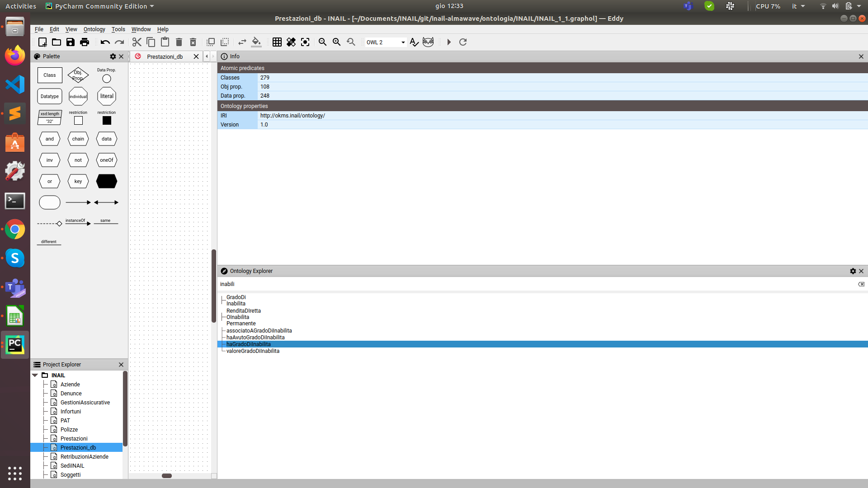The height and width of the screenshot is (488, 868).
Task: Bring selection to front icon
Action: 211,42
